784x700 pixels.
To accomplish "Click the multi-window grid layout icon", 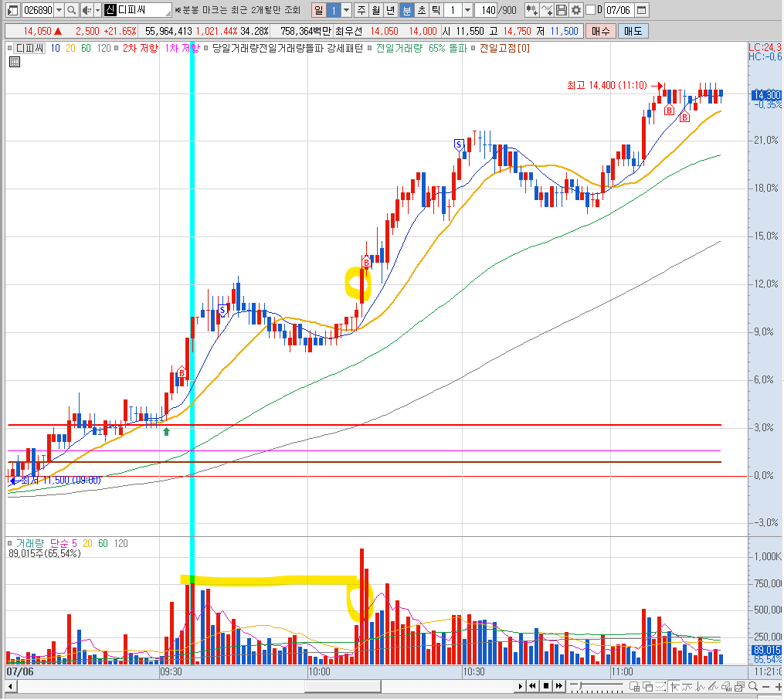I will 634,686.
